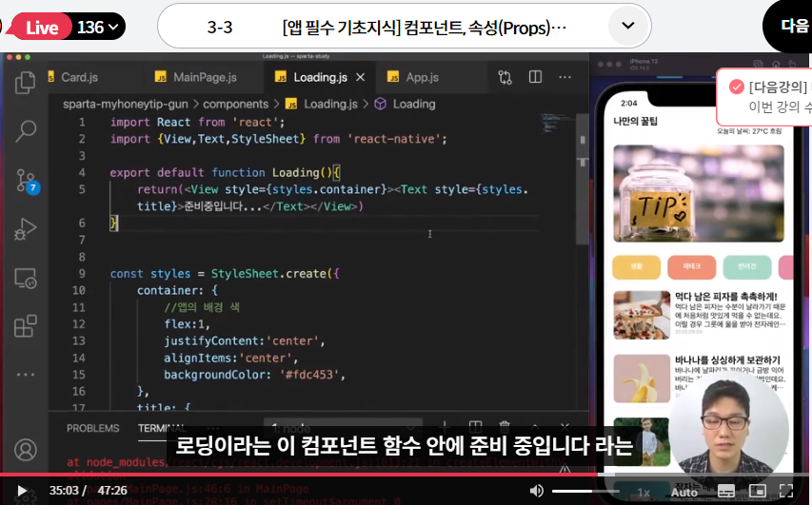This screenshot has height=505, width=812.
Task: Select the TERMINAL panel tab
Action: pyautogui.click(x=162, y=428)
